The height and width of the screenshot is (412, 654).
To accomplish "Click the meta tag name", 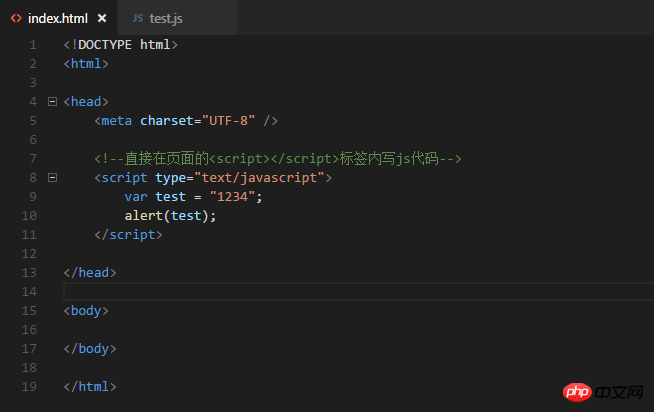I will (116, 121).
